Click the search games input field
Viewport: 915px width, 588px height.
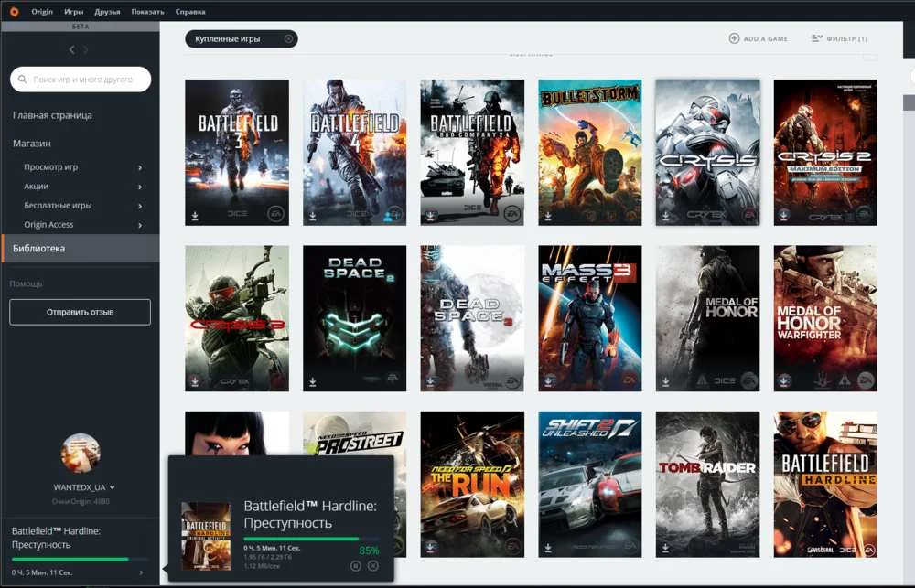(81, 80)
